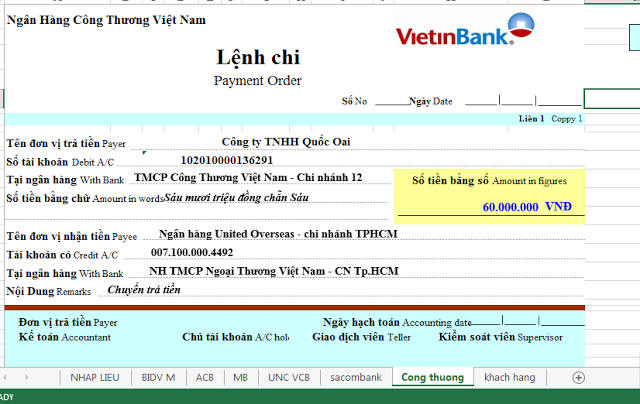Image resolution: width=640 pixels, height=404 pixels.
Task: Select the green-bordered empty cell at right
Action: pos(611,99)
